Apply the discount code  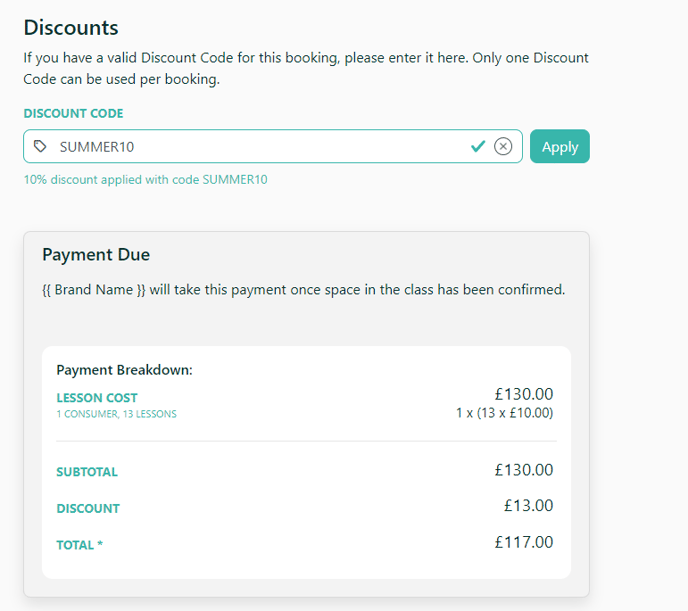tap(559, 146)
